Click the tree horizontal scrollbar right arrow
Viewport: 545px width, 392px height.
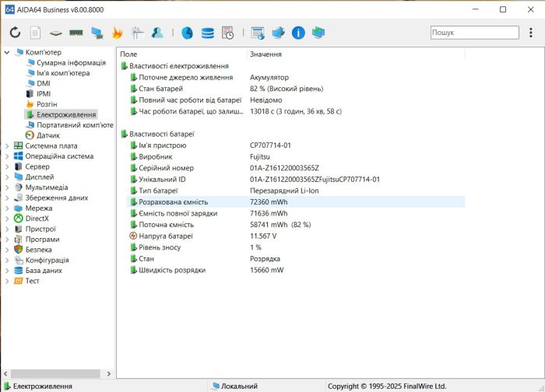[x=109, y=373]
